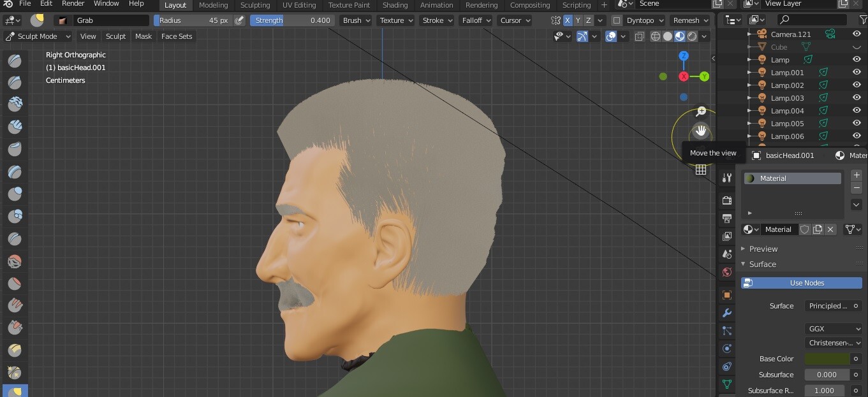The width and height of the screenshot is (868, 397).
Task: Toggle X axis symmetry button
Action: (x=568, y=20)
